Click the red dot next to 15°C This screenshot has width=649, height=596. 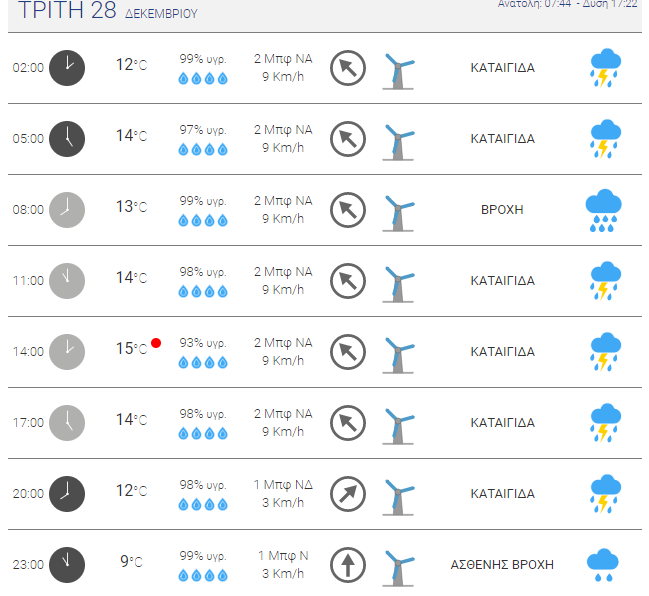tap(156, 343)
